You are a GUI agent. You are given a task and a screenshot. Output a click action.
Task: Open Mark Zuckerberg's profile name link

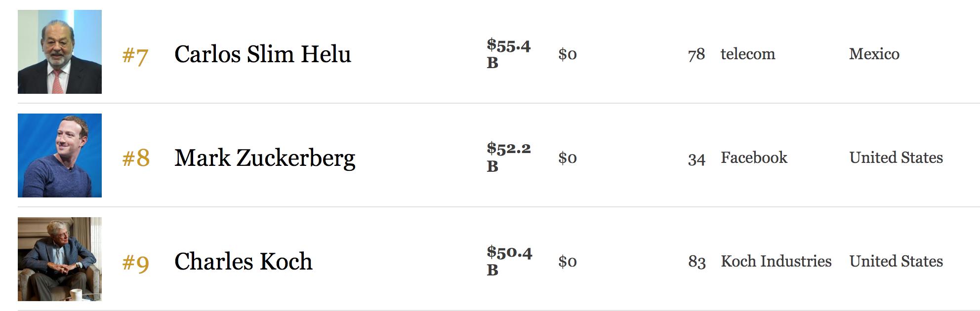(x=265, y=158)
